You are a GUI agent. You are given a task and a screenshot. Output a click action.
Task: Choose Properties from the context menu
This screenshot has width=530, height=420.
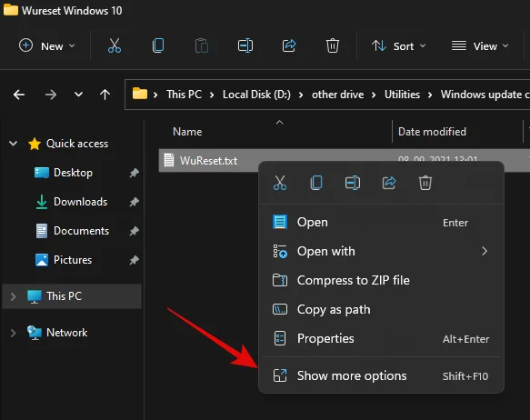click(x=381, y=338)
